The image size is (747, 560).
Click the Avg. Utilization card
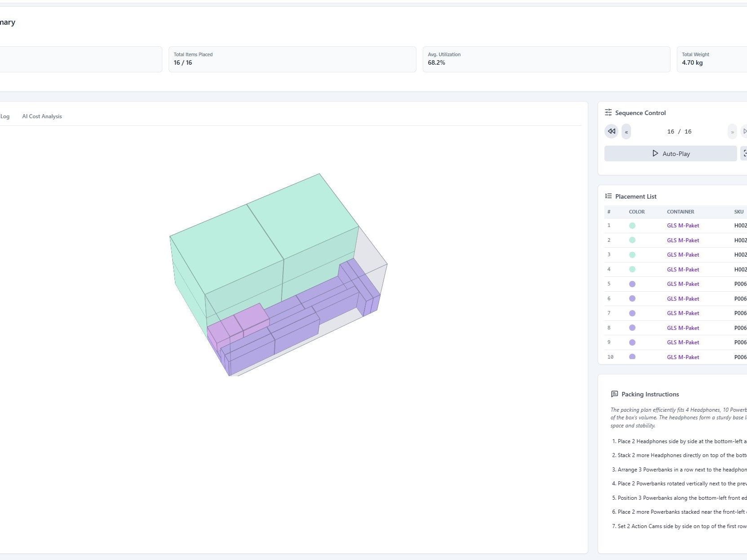point(546,59)
